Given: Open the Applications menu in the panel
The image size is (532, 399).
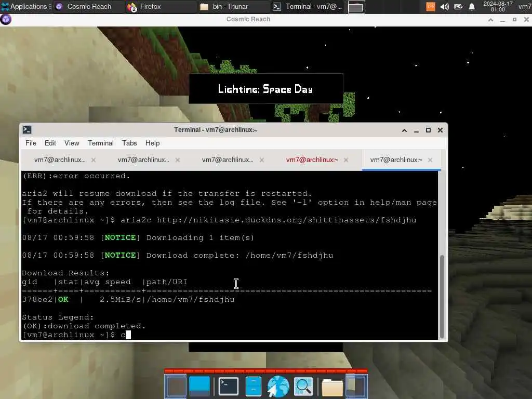Looking at the screenshot, I should (24, 6).
